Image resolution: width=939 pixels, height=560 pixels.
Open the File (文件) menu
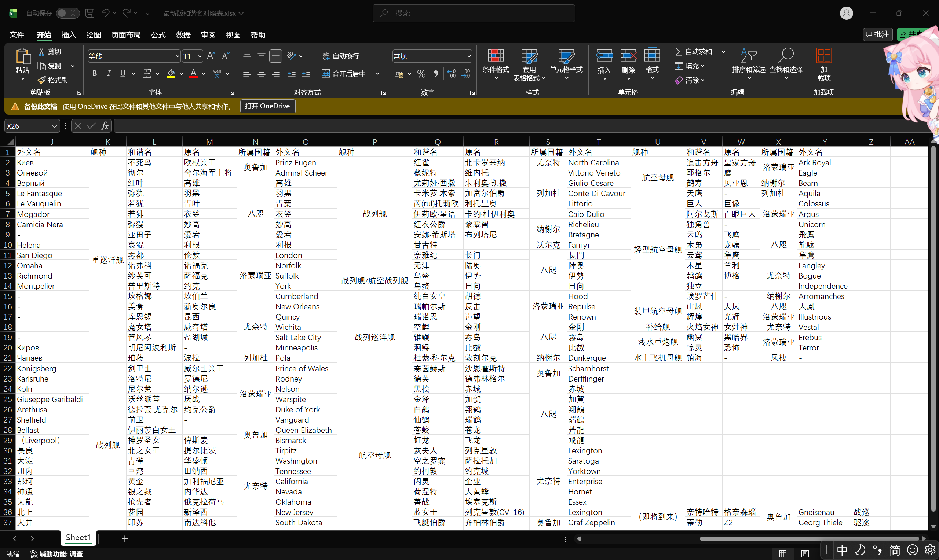tap(17, 35)
